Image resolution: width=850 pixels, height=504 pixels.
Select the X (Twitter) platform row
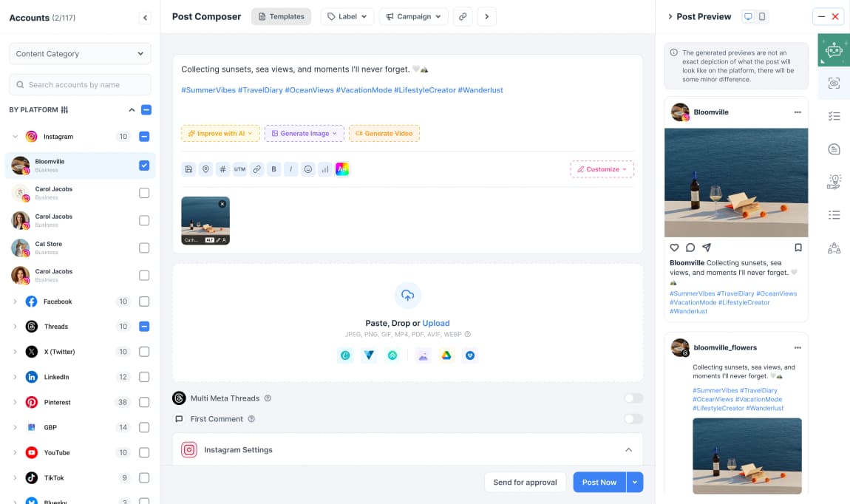point(81,352)
